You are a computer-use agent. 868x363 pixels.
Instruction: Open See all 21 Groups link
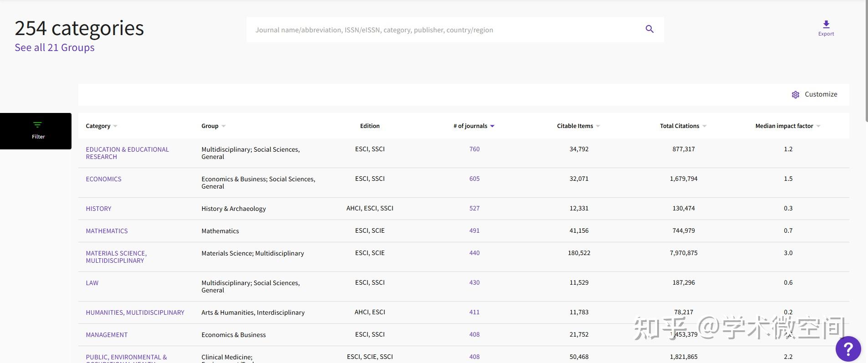pyautogui.click(x=55, y=48)
